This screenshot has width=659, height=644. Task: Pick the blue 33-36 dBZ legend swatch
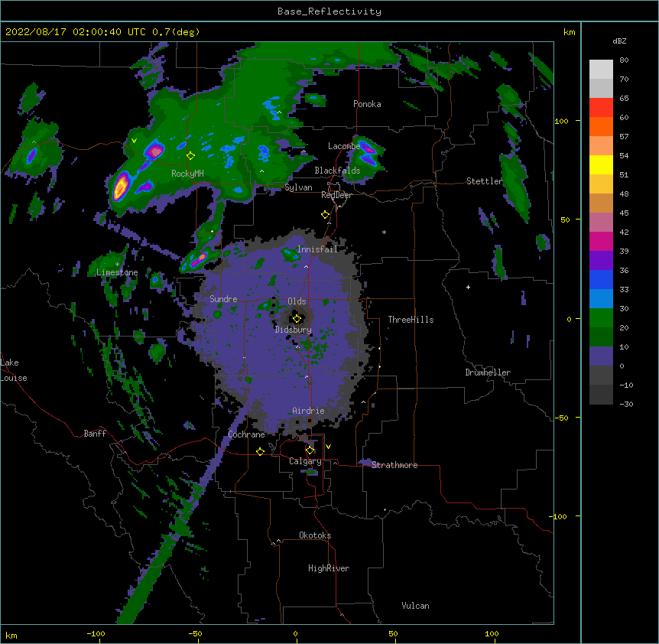pos(601,280)
